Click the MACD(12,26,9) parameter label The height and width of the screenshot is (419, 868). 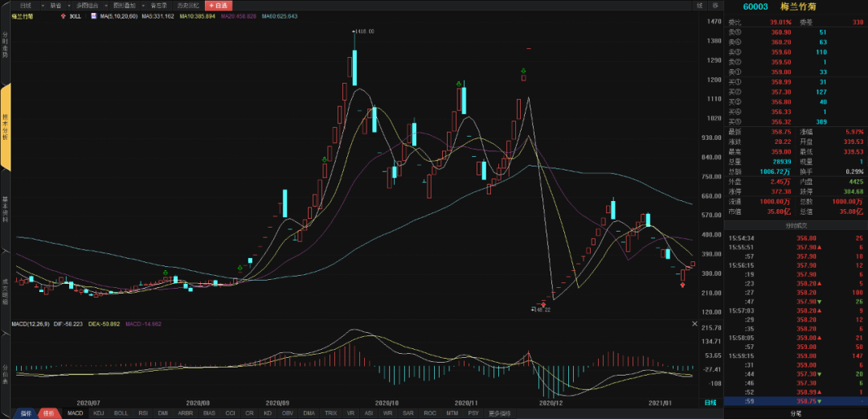(31, 323)
